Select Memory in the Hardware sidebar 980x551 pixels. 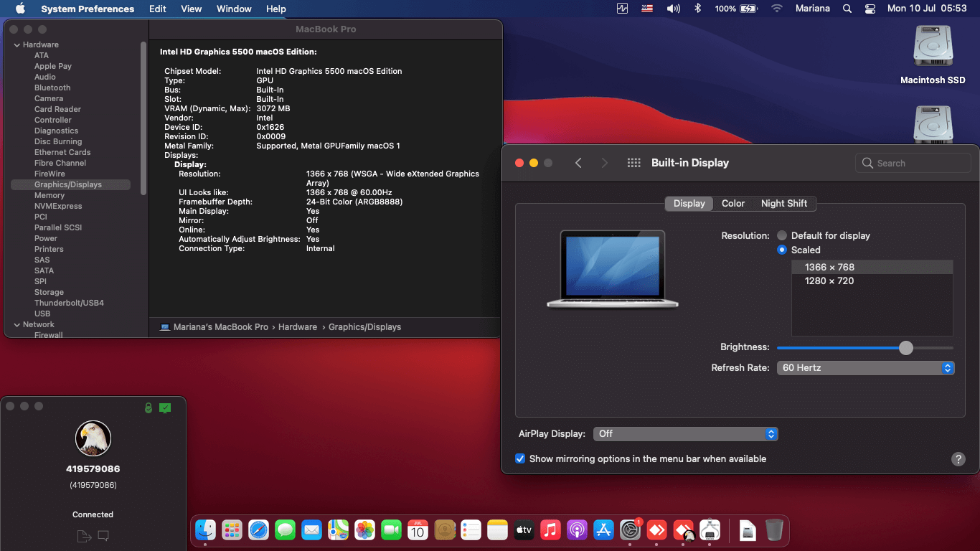[50, 195]
